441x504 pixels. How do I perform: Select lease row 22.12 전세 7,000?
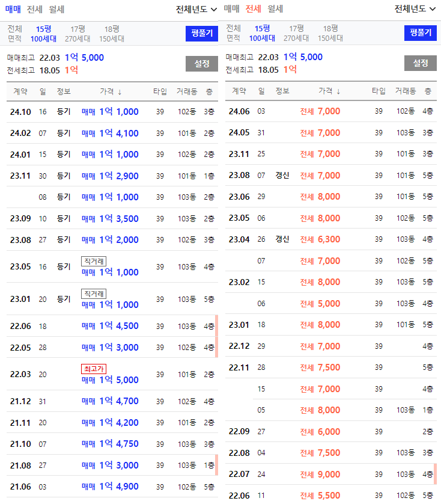331,346
